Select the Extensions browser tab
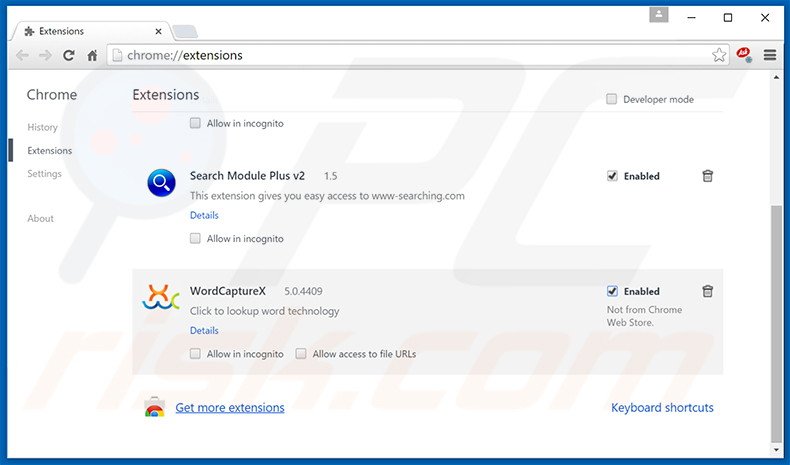Image resolution: width=790 pixels, height=465 pixels. pyautogui.click(x=90, y=32)
